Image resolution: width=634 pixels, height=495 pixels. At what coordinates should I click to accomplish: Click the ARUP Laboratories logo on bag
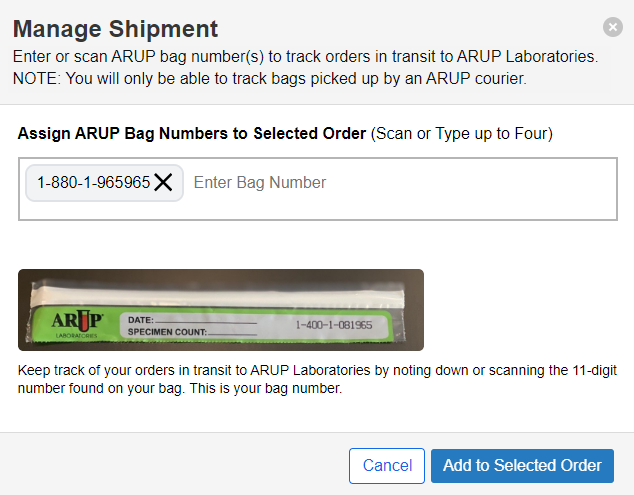coord(73,322)
